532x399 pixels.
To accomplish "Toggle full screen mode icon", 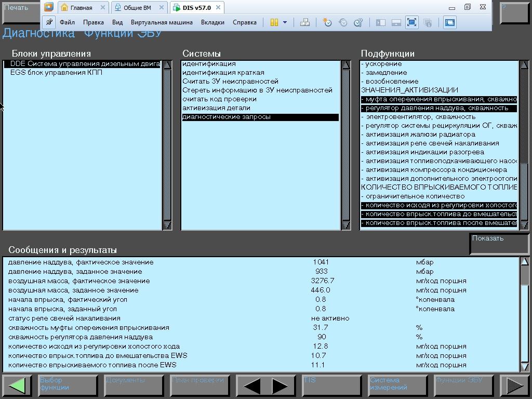I will click(x=411, y=22).
